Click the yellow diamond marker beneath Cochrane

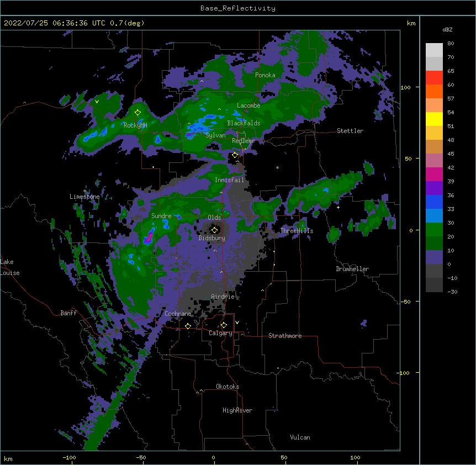pyautogui.click(x=188, y=326)
